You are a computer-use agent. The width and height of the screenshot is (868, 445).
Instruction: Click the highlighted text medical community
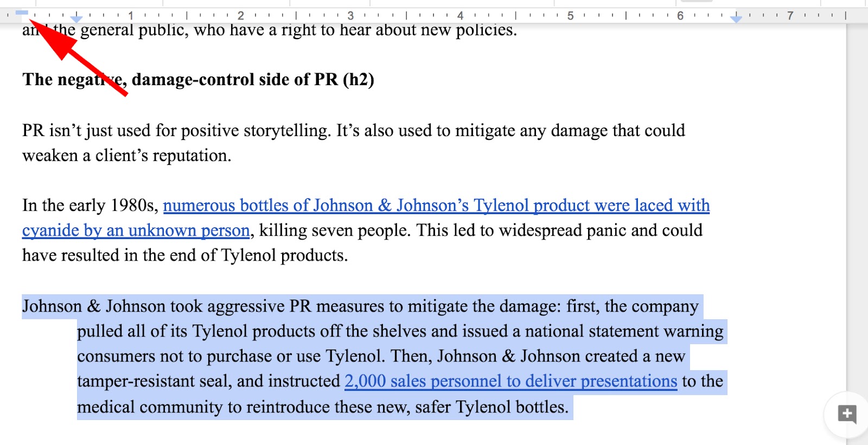[150, 407]
